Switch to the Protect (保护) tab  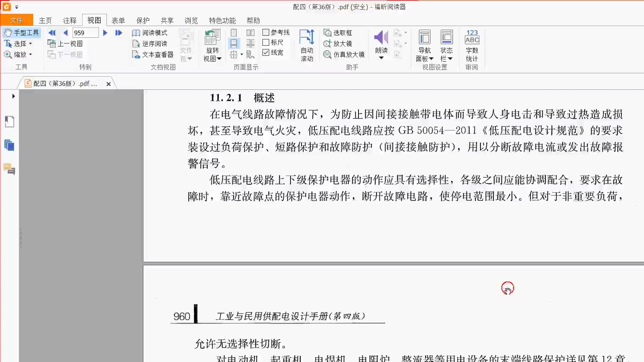[x=143, y=21]
